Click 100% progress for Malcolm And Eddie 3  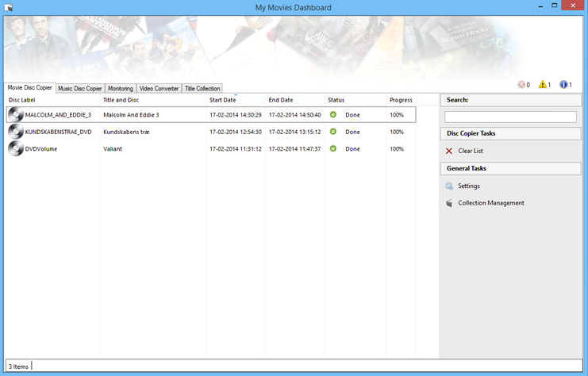coord(397,115)
